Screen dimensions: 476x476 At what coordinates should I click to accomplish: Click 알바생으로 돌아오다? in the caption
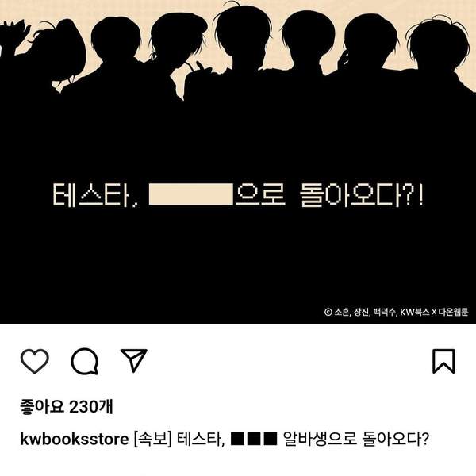pos(355,439)
